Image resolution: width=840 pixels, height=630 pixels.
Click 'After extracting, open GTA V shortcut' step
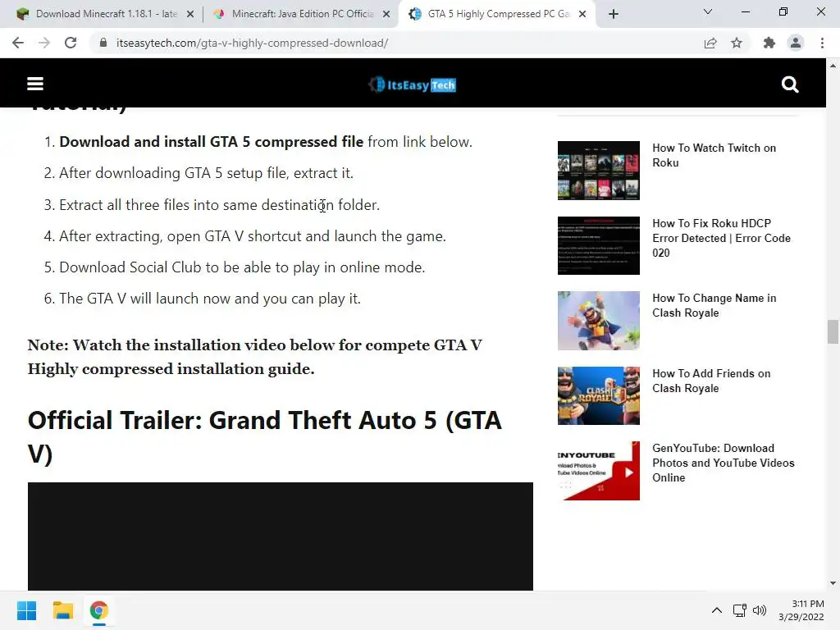(x=253, y=236)
